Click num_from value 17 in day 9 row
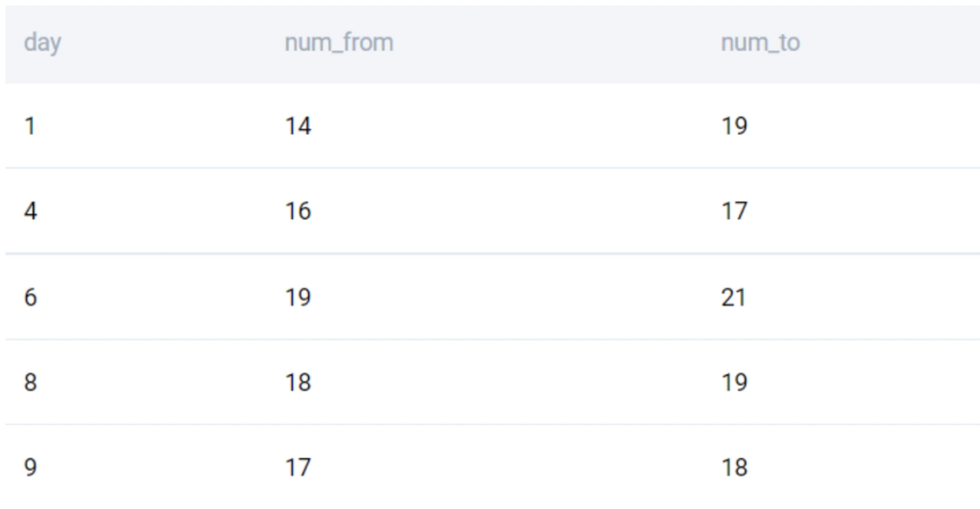This screenshot has height=509, width=980. (299, 467)
